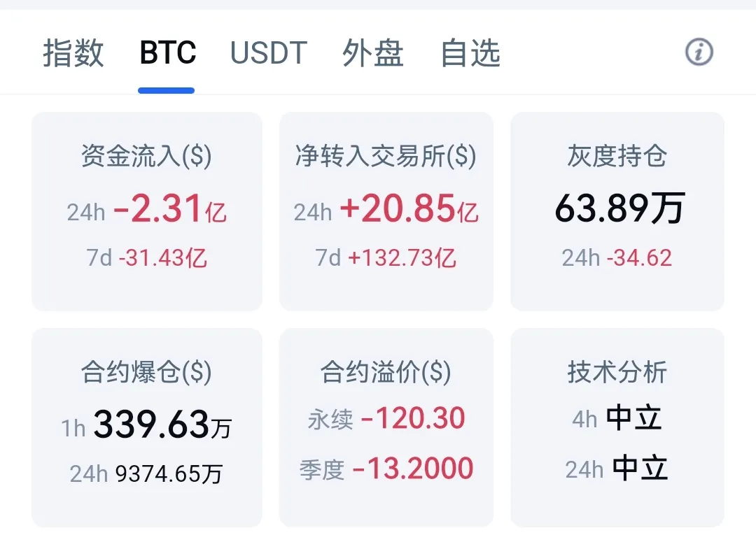756x542 pixels.
Task: Open the 资金流入($) card
Action: coord(147,211)
